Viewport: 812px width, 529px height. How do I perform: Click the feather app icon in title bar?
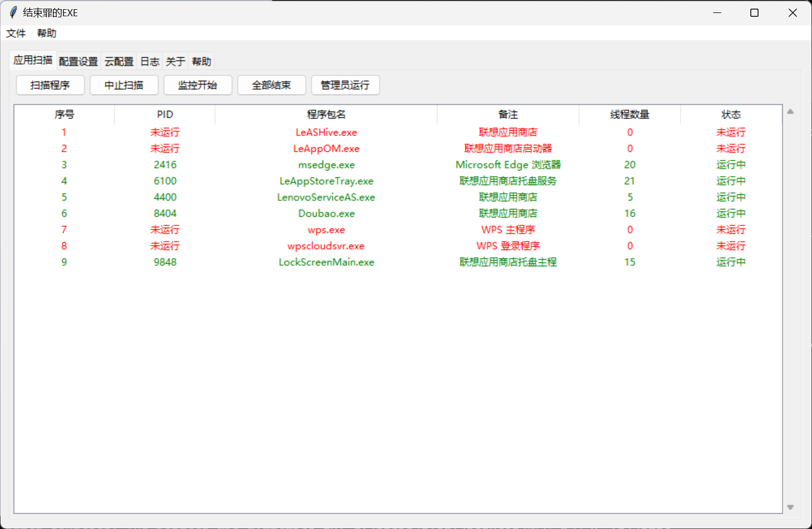[13, 12]
